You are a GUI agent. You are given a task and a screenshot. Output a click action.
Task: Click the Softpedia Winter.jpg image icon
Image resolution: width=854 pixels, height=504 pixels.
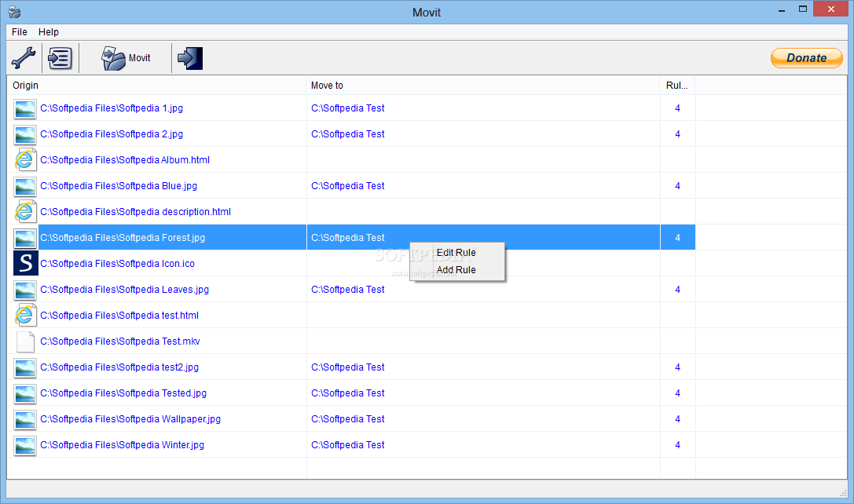(25, 445)
